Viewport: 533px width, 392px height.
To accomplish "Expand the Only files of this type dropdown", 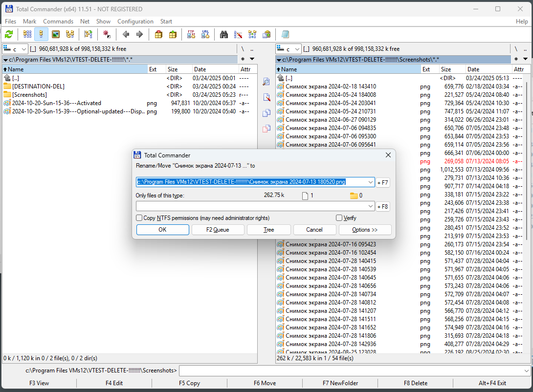I will point(371,206).
